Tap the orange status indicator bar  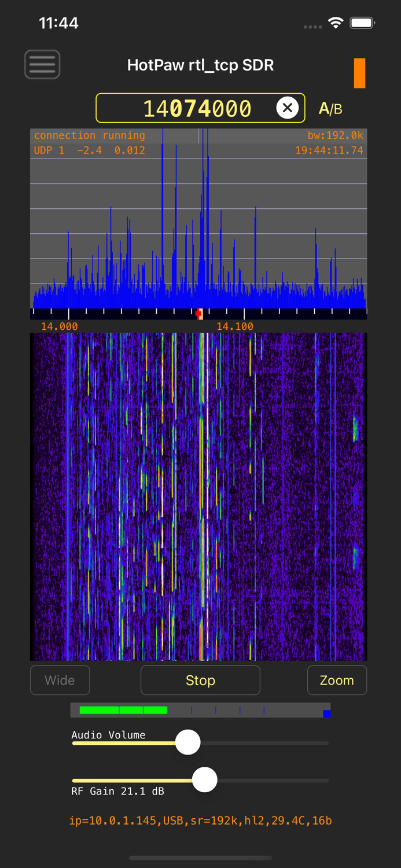[359, 73]
